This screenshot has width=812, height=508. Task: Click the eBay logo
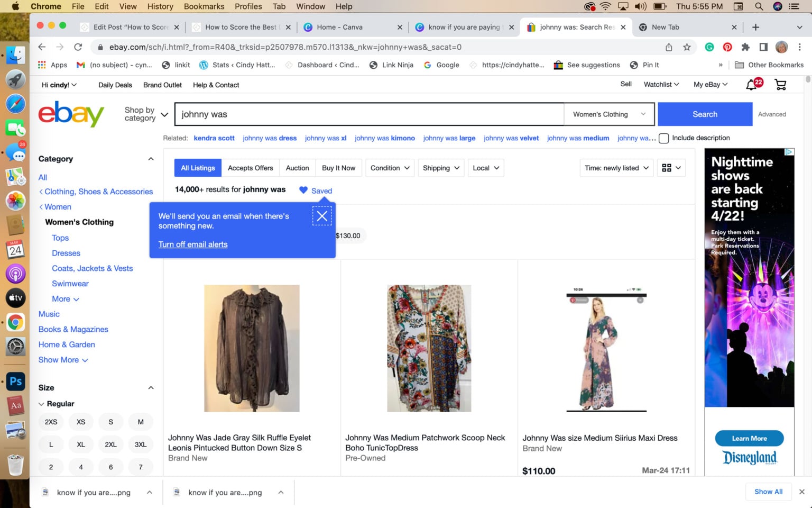coord(71,114)
